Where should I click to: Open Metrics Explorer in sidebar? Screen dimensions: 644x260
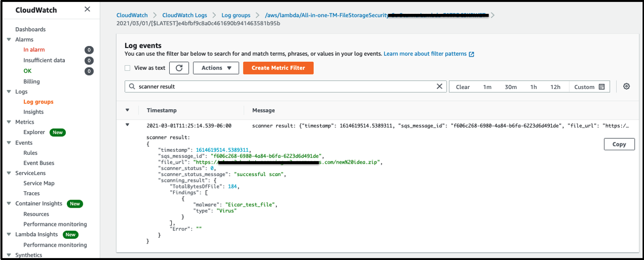pyautogui.click(x=34, y=132)
